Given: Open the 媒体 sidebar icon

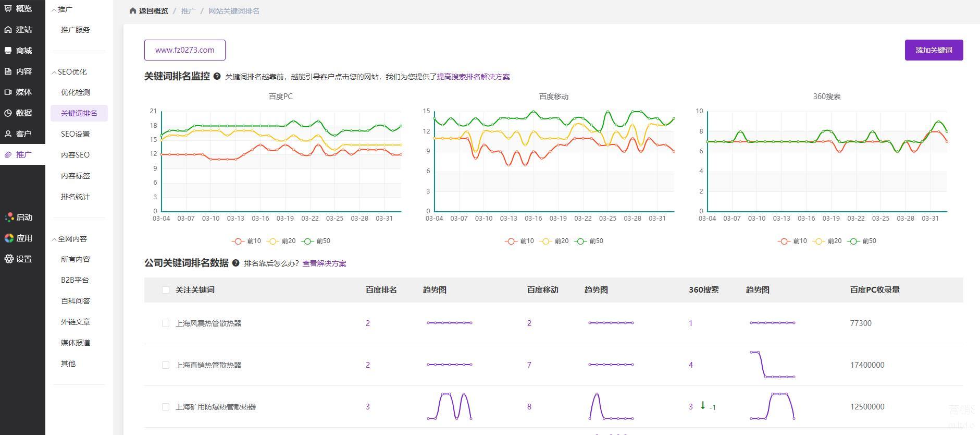Looking at the screenshot, I should (8, 92).
